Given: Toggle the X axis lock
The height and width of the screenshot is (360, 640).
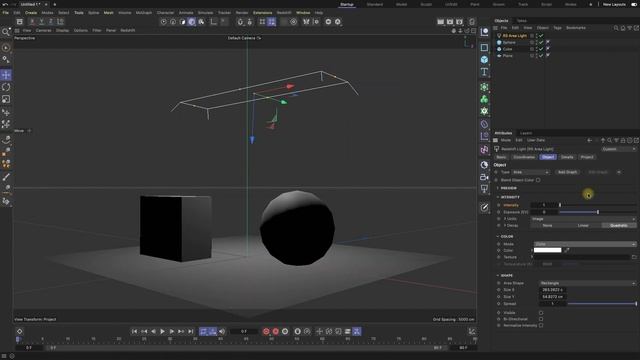Looking at the screenshot, I should coord(32,22).
